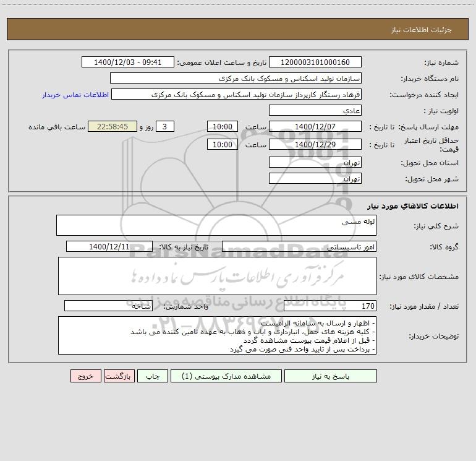Screen dimensions: 476x461
Task: Click the remaining time counter 22:58:45
Action: coord(113,126)
